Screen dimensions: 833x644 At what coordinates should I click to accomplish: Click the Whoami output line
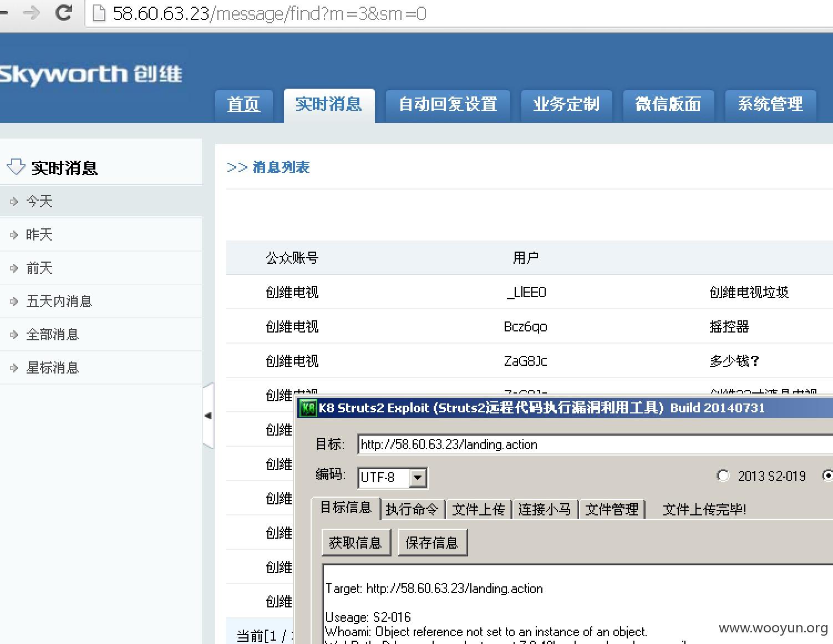click(486, 632)
